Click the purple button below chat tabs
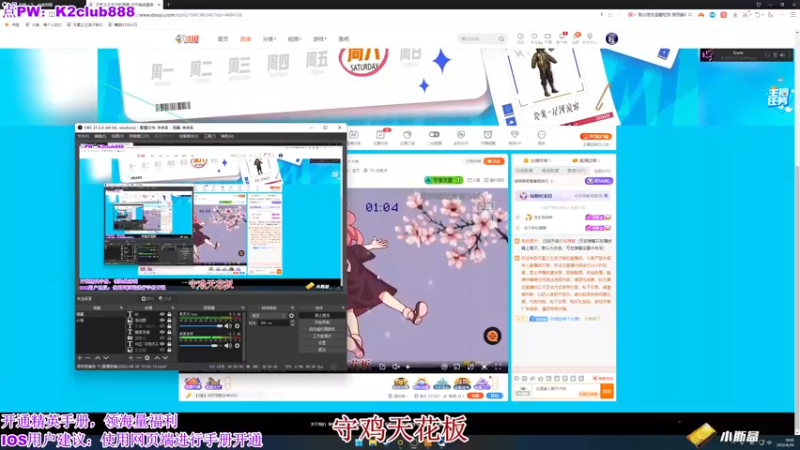Viewport: 800px width, 450px height. tap(599, 181)
